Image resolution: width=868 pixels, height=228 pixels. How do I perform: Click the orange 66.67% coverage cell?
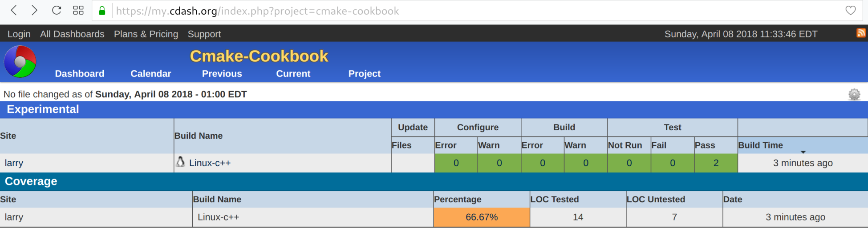coord(481,217)
